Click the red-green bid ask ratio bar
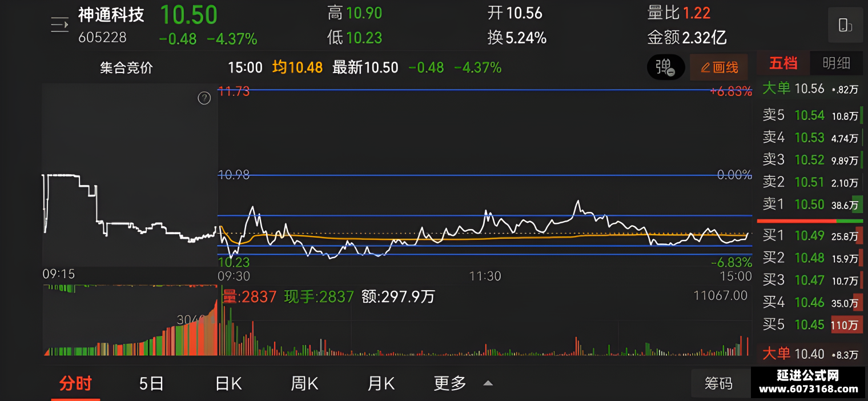 coord(810,220)
